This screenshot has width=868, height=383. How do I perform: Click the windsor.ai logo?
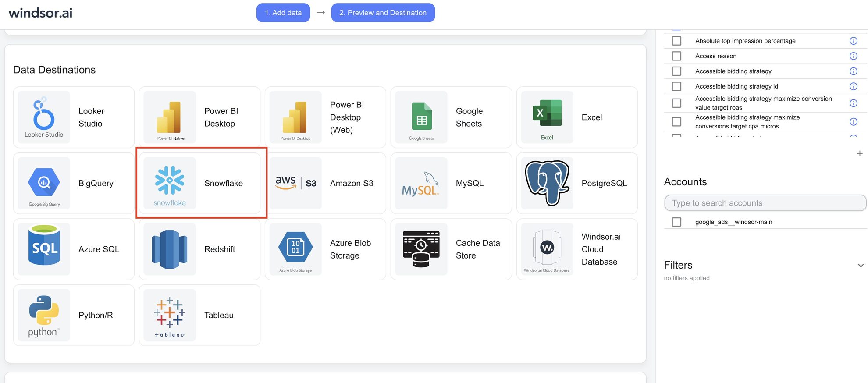(x=40, y=13)
